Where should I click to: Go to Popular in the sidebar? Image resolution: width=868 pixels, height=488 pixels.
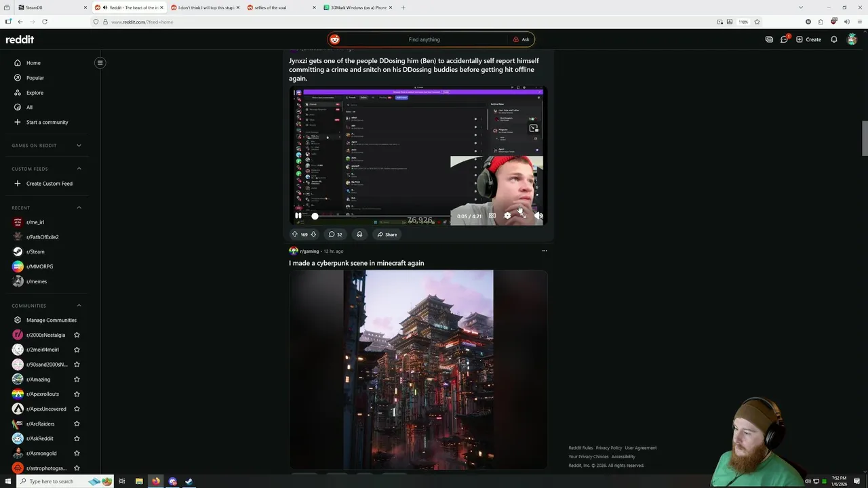(35, 78)
